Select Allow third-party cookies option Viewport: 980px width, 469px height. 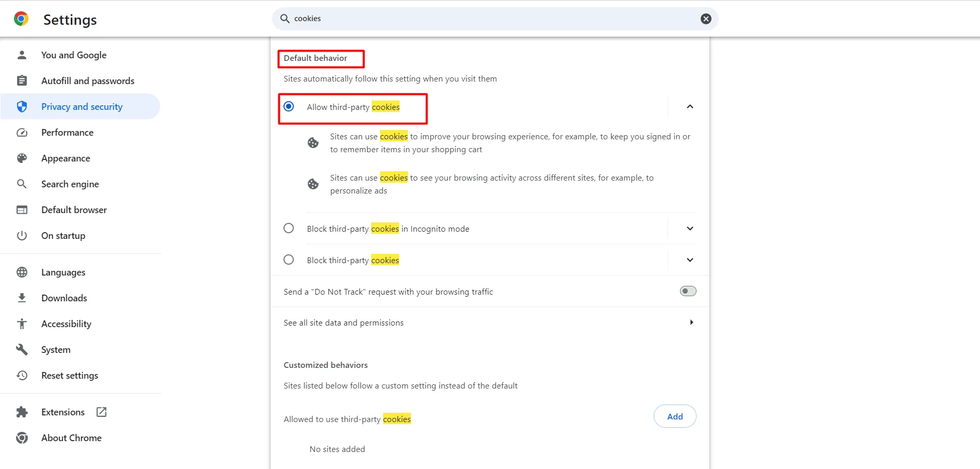[x=289, y=107]
